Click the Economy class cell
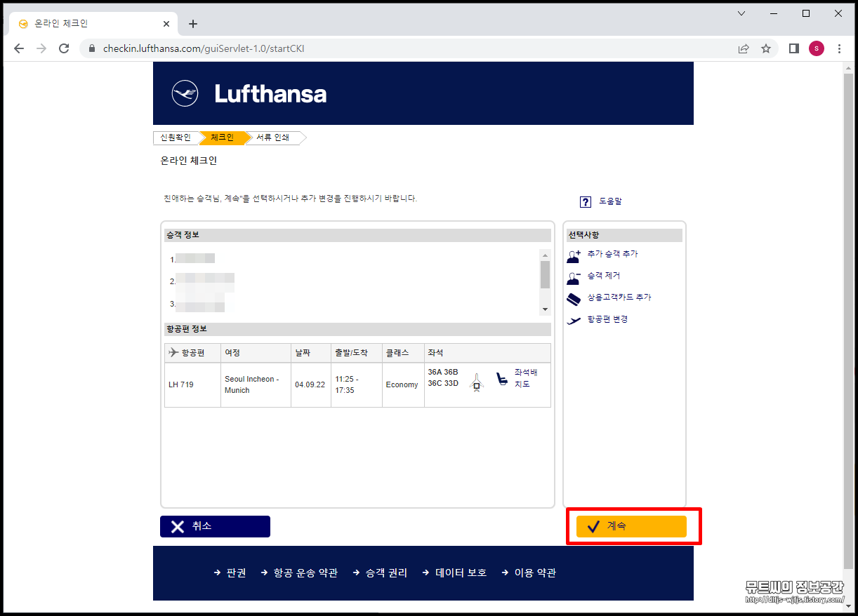The width and height of the screenshot is (858, 616). [x=404, y=384]
